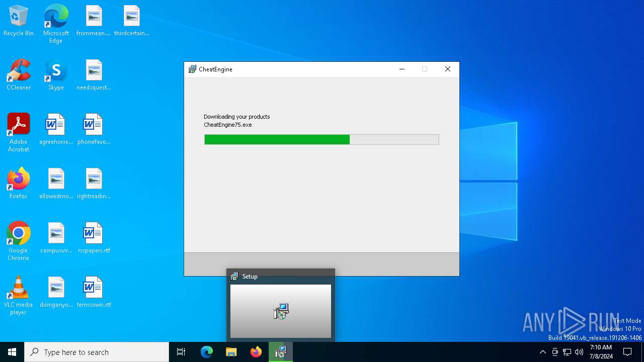This screenshot has height=362, width=644.
Task: Select the thirdcertain image file on desktop
Action: 131,21
